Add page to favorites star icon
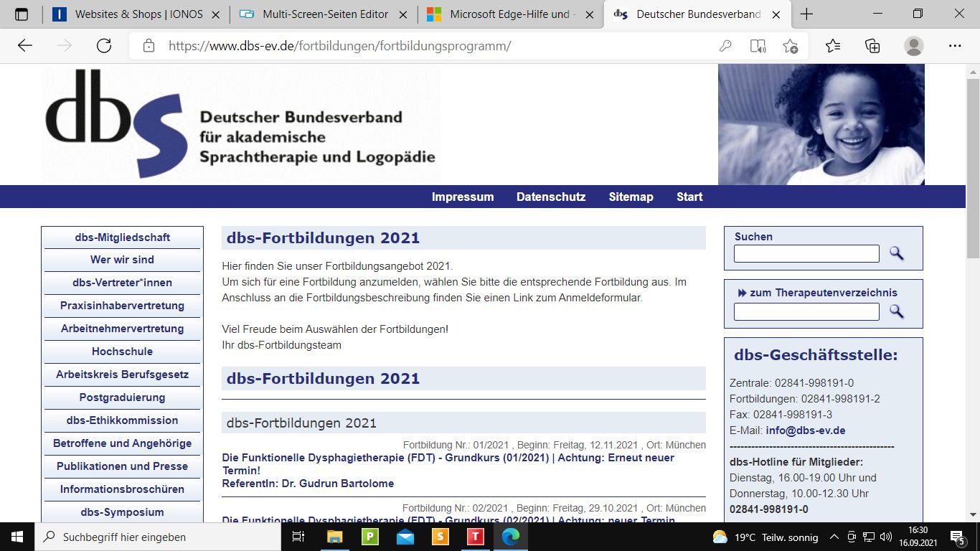The image size is (980, 551). tap(790, 46)
